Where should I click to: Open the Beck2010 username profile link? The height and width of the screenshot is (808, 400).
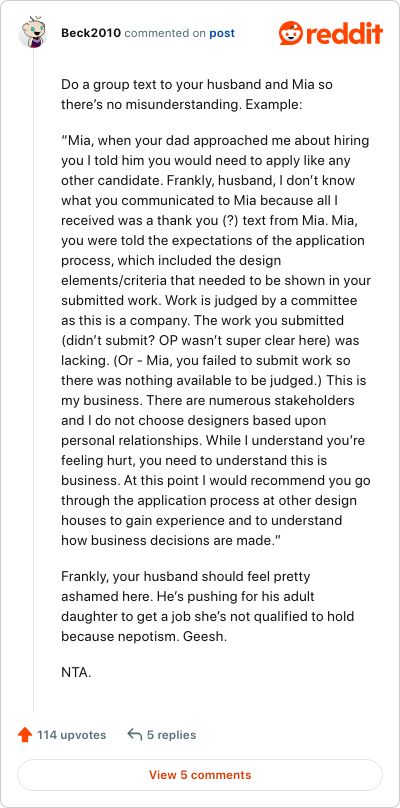click(x=91, y=33)
